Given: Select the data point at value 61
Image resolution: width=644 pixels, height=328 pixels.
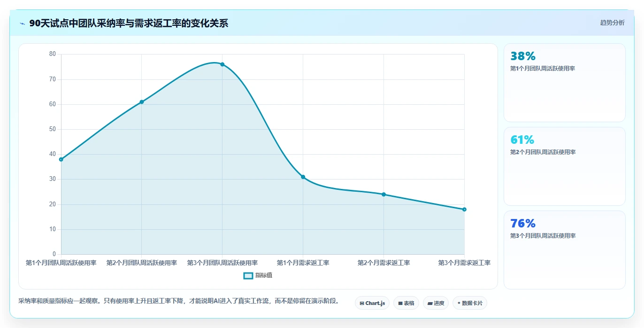Looking at the screenshot, I should [142, 102].
